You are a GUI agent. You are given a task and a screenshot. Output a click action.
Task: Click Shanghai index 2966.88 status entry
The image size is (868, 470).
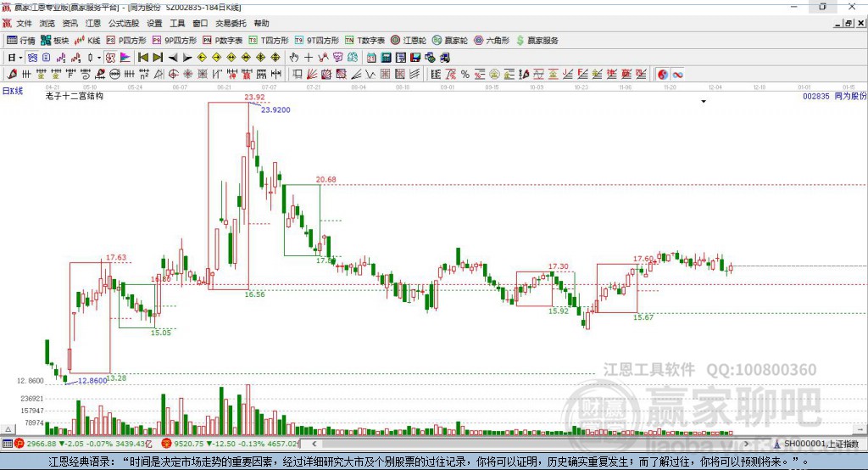click(84, 444)
